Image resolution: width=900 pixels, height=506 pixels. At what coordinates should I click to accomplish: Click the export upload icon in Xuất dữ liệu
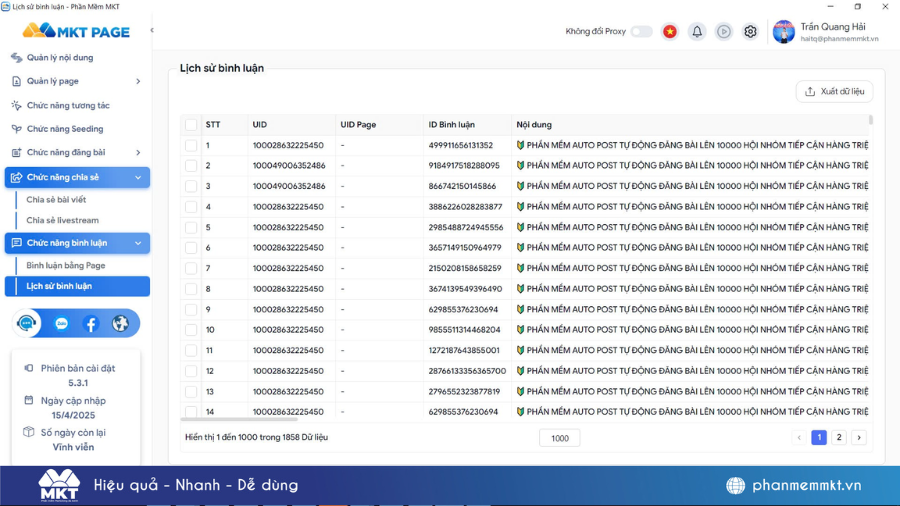tap(810, 92)
